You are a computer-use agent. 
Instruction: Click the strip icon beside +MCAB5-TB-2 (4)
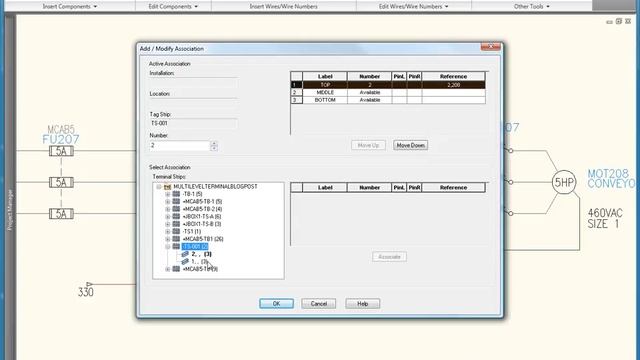click(176, 209)
